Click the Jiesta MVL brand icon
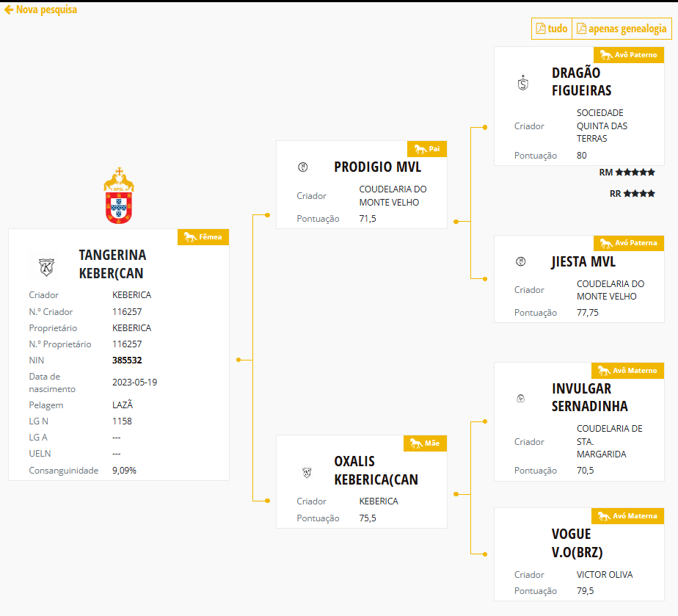Image resolution: width=678 pixels, height=616 pixels. pyautogui.click(x=521, y=261)
